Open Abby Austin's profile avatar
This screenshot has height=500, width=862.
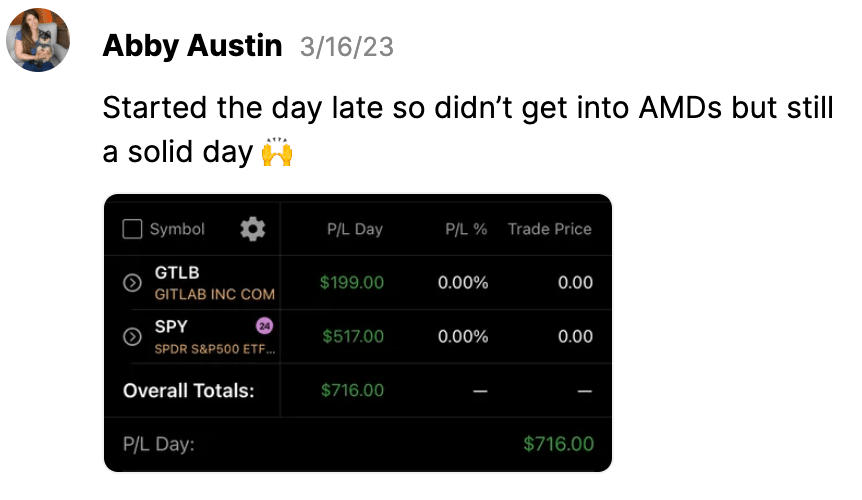[x=38, y=40]
